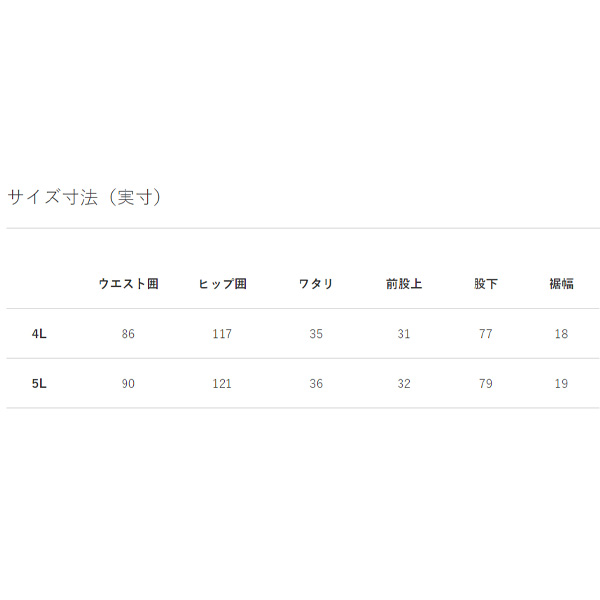Select the 5L size row label

click(39, 383)
